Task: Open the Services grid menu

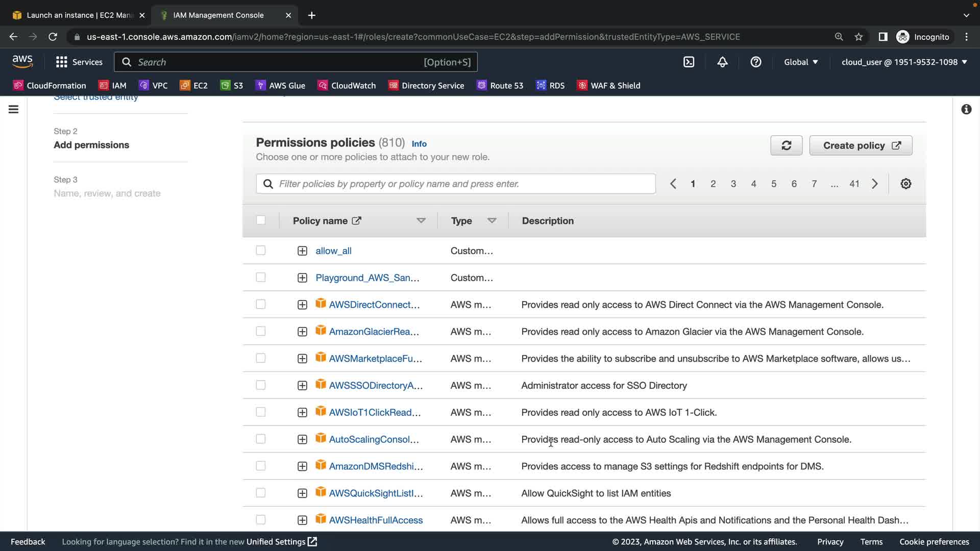Action: click(79, 62)
